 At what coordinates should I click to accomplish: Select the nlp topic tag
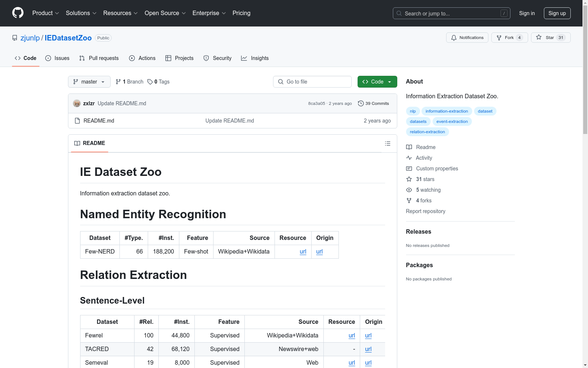(413, 111)
